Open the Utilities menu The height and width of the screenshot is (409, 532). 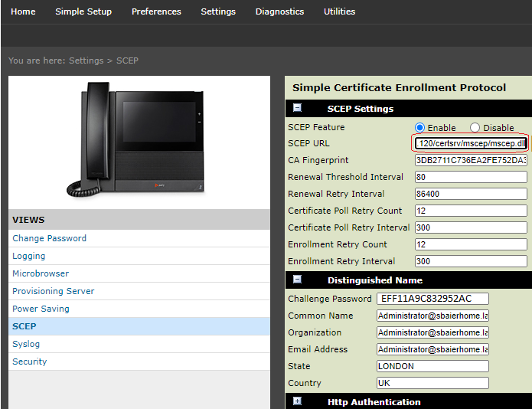[x=339, y=11]
